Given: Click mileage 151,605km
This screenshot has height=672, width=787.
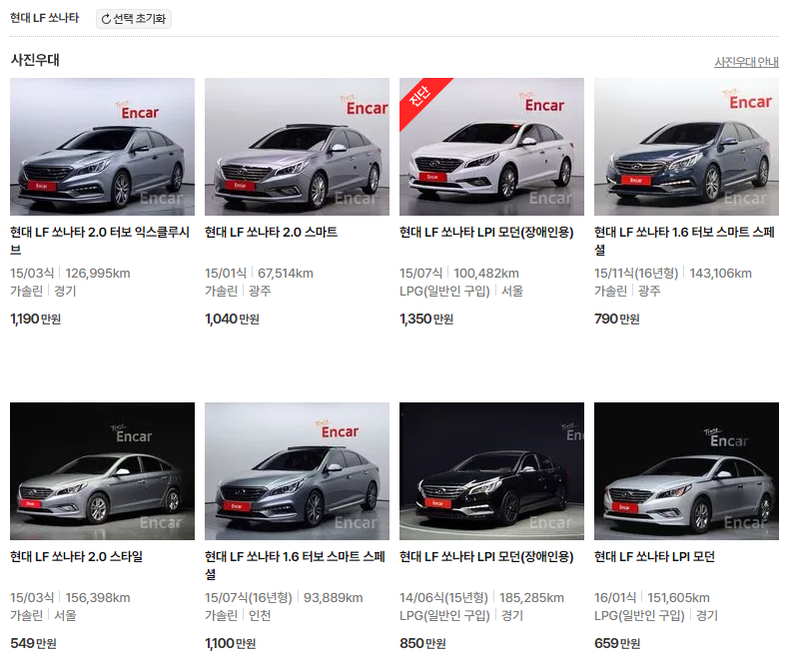Looking at the screenshot, I should click(x=678, y=598).
